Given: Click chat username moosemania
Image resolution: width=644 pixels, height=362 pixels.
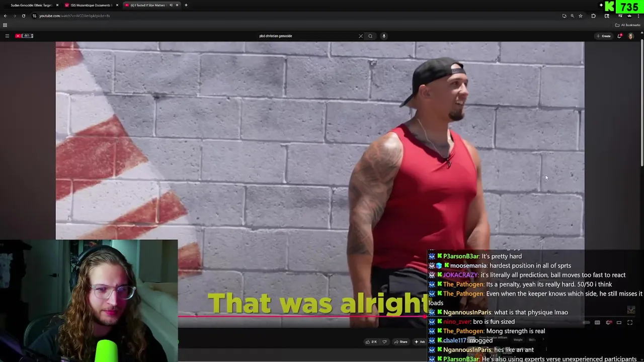Looking at the screenshot, I should click(x=468, y=265).
